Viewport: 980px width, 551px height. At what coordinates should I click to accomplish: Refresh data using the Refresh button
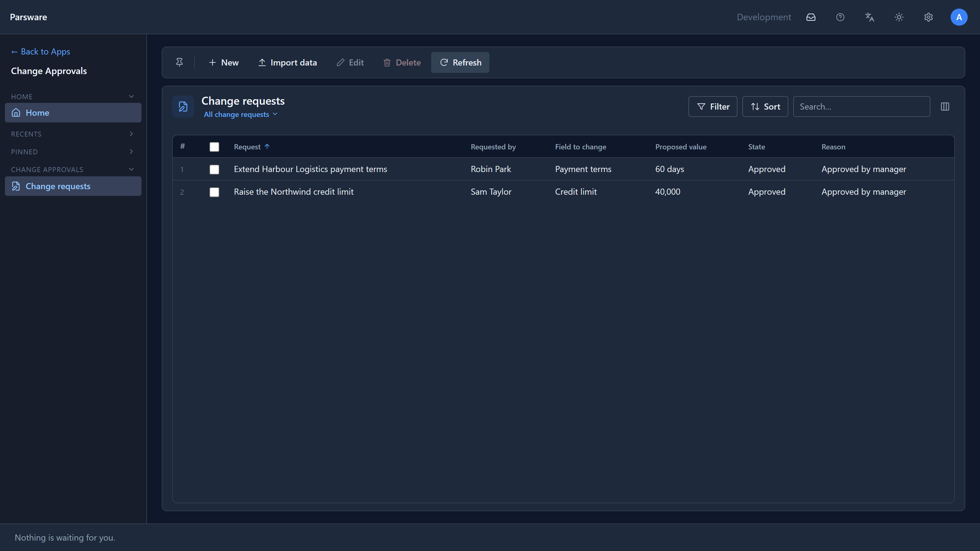pyautogui.click(x=460, y=62)
